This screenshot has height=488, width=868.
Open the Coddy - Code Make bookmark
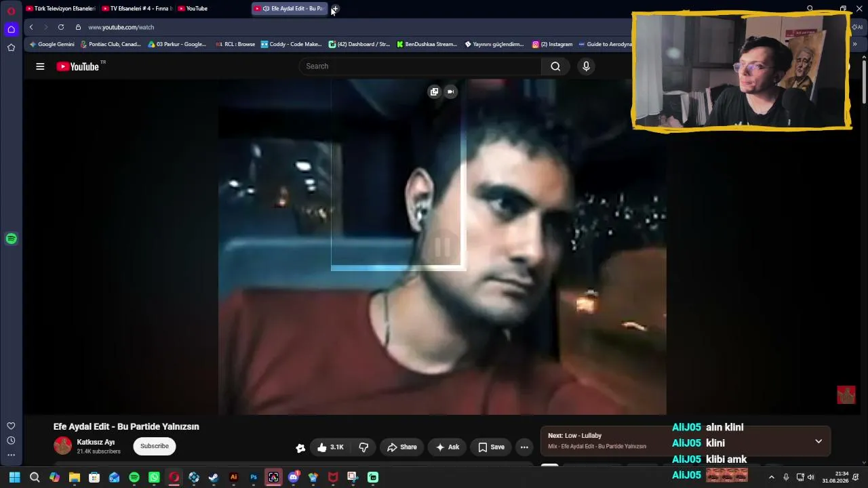[x=292, y=44]
